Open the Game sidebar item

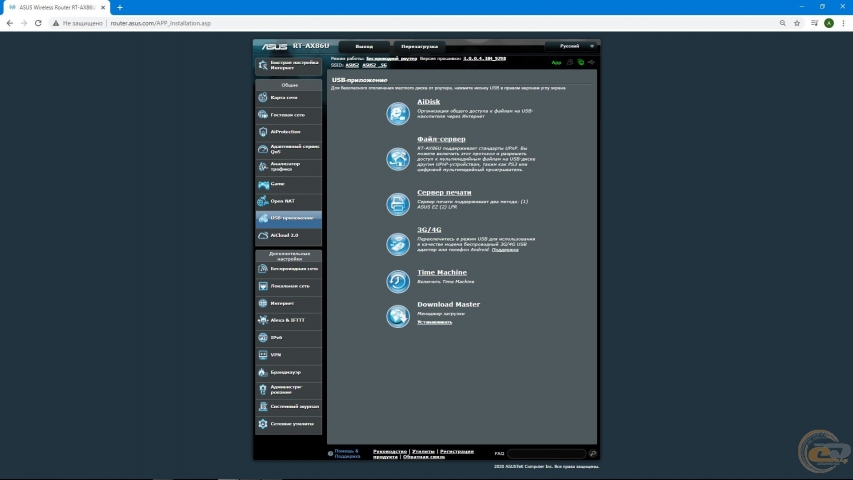click(x=288, y=184)
